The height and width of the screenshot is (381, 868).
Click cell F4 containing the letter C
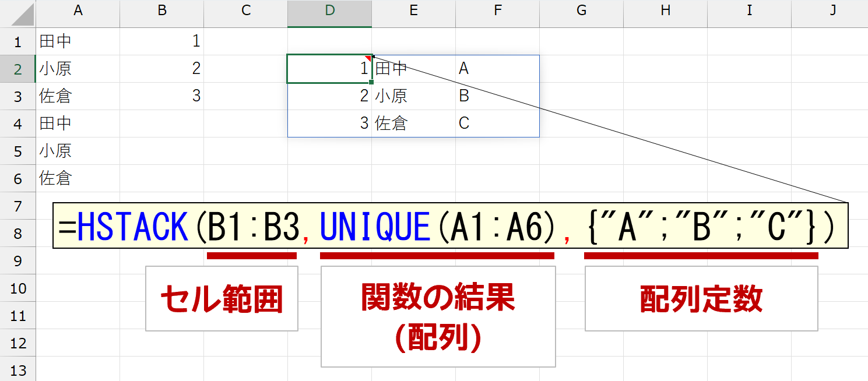click(497, 124)
